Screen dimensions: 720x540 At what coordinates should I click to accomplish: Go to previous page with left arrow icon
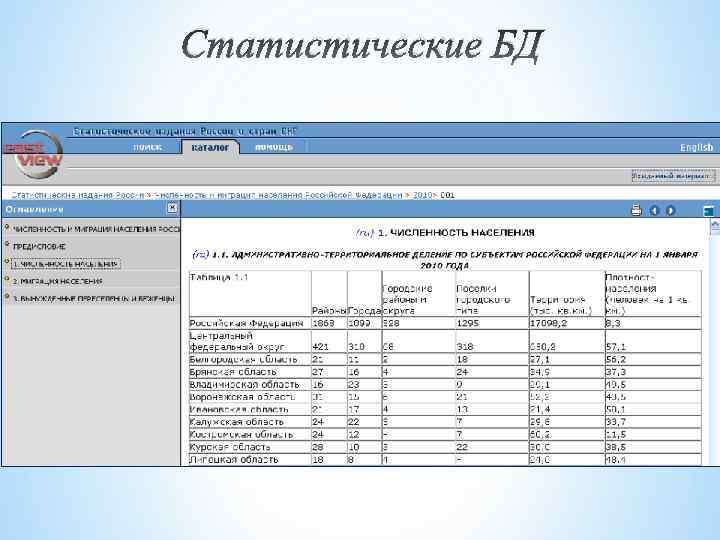[654, 210]
